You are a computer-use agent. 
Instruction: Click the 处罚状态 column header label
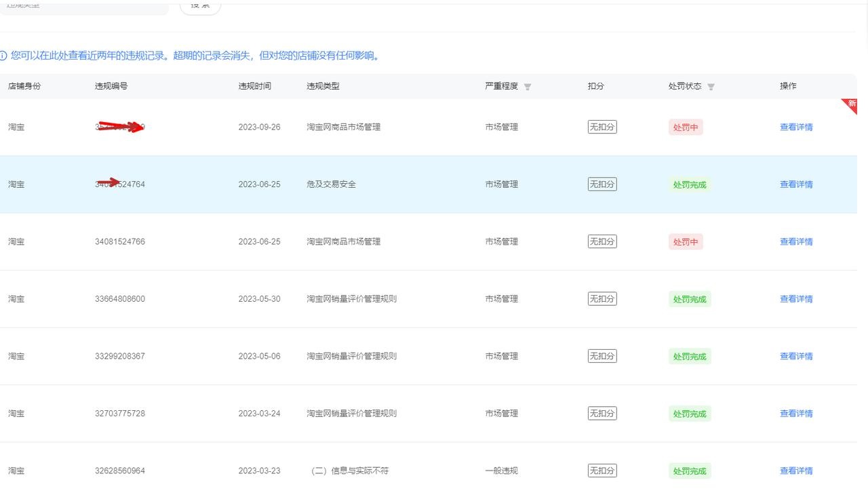coord(685,86)
